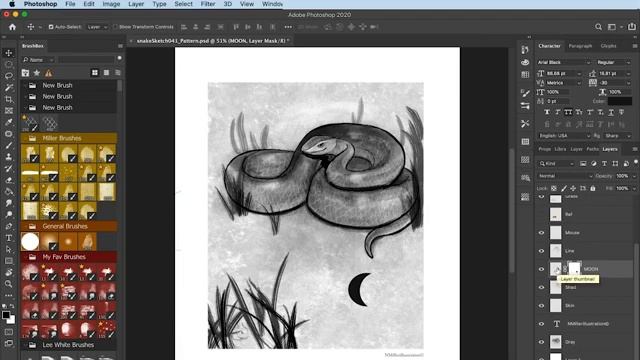
Task: Open the Layer menu
Action: pyautogui.click(x=136, y=4)
